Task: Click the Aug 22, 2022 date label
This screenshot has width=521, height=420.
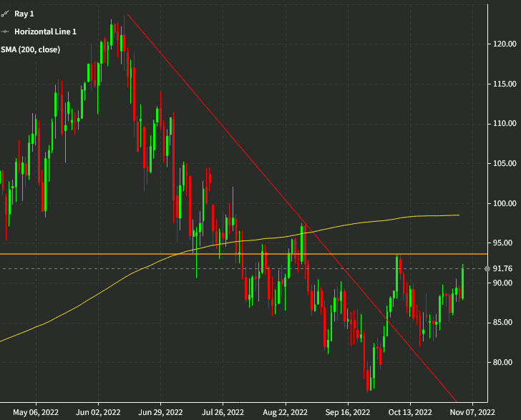Action: tap(285, 412)
